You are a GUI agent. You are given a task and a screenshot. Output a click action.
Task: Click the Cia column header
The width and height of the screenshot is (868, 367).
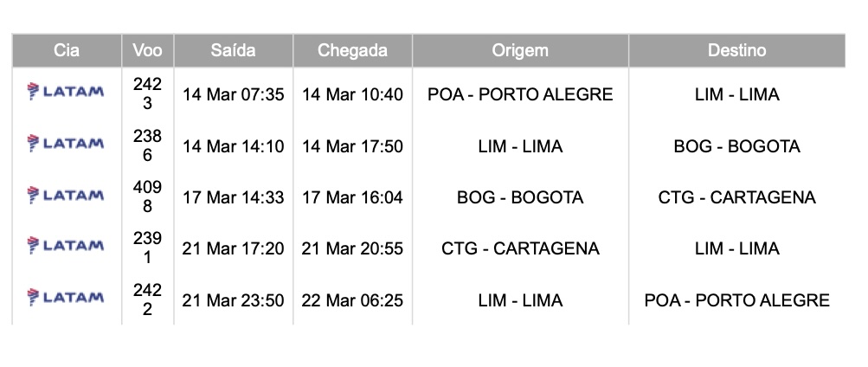[67, 50]
